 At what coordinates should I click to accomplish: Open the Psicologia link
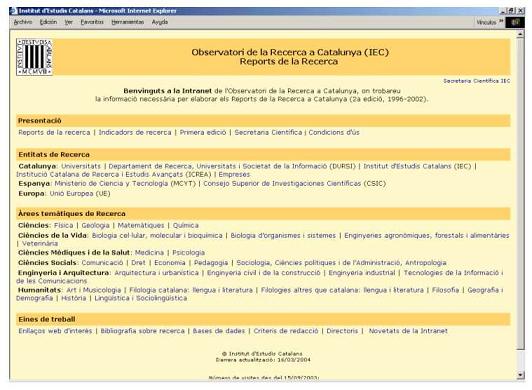click(188, 253)
